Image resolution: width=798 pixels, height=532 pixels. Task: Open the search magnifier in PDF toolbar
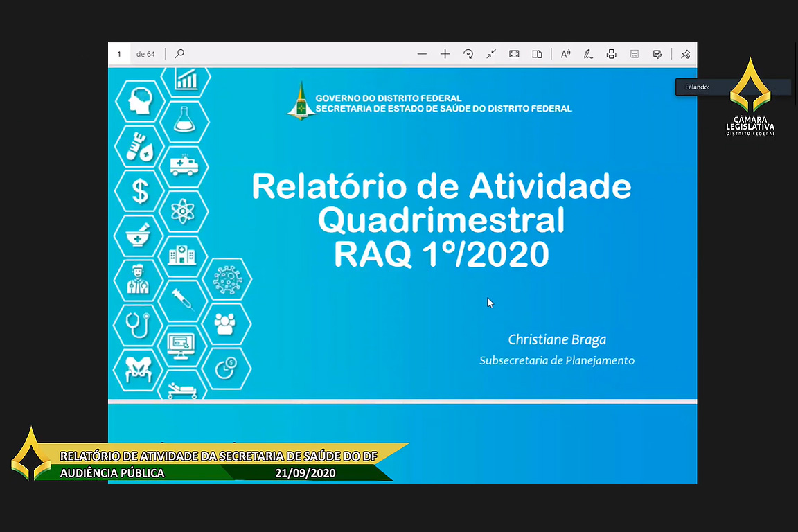(179, 54)
